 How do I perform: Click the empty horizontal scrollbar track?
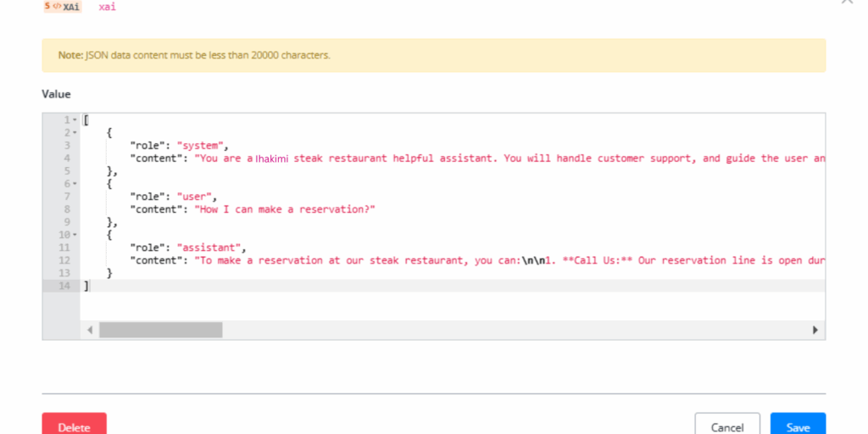pyautogui.click(x=509, y=330)
